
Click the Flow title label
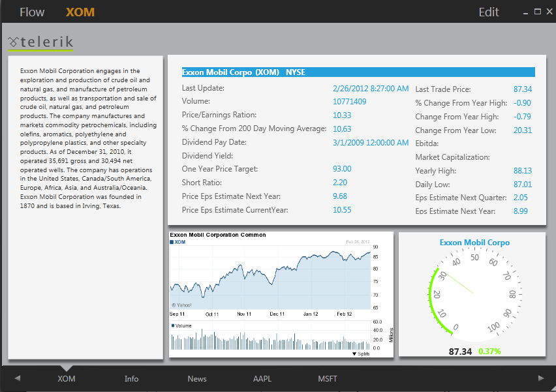click(x=32, y=12)
